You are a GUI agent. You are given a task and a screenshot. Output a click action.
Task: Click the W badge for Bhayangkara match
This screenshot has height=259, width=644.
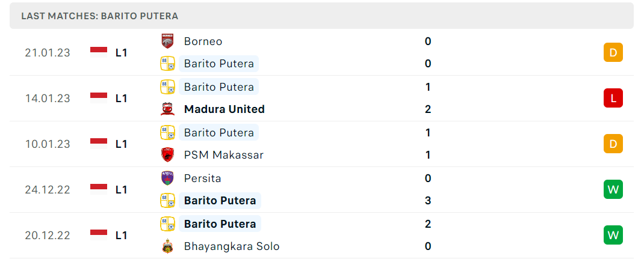point(613,235)
